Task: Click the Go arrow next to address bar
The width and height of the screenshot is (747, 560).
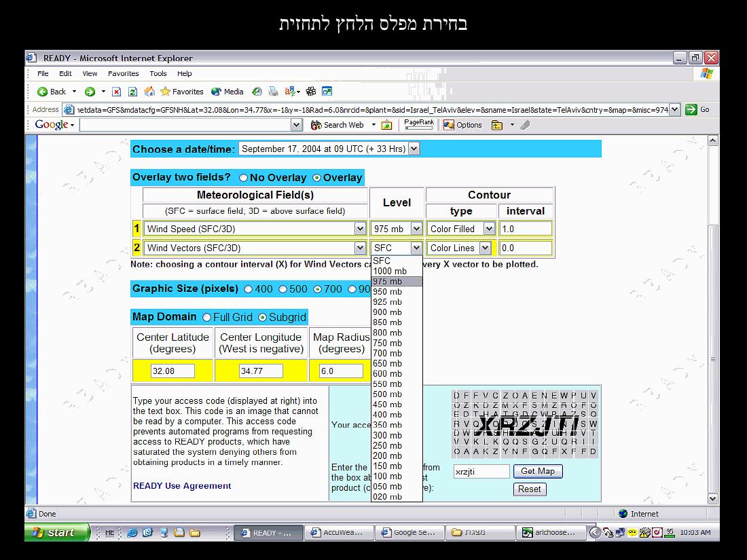Action: [697, 109]
